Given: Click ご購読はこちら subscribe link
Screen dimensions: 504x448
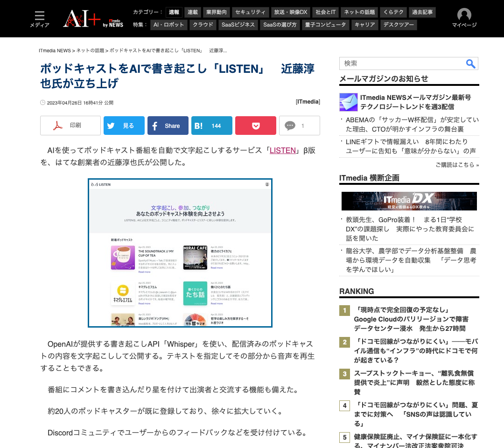Looking at the screenshot, I should pos(457,165).
